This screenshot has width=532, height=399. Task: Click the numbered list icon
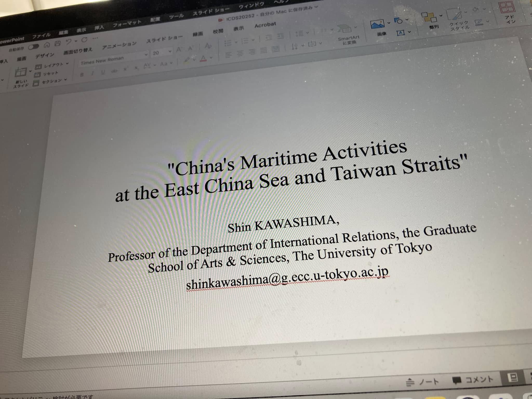pyautogui.click(x=245, y=41)
